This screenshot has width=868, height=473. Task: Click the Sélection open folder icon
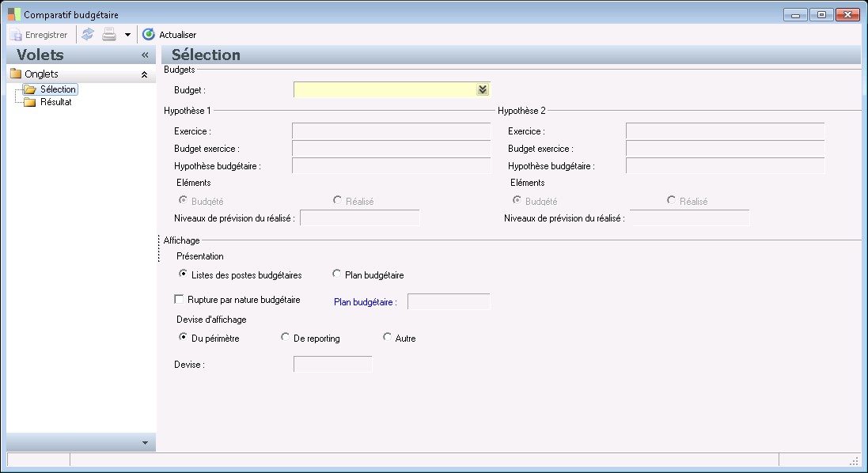[x=30, y=89]
